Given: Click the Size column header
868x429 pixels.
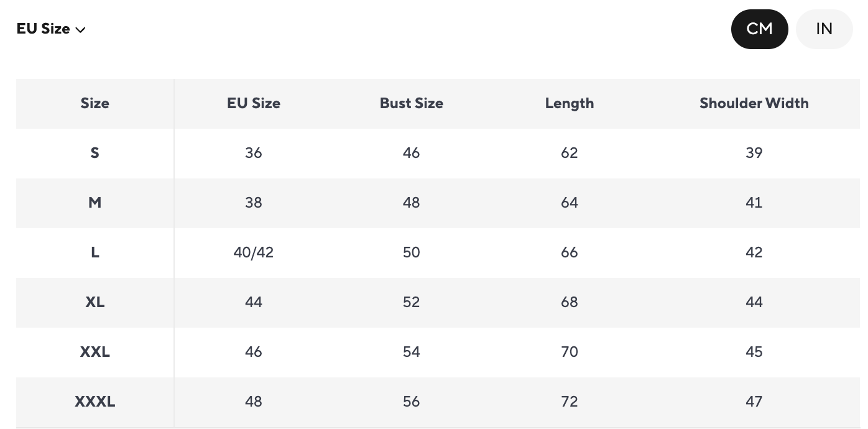Looking at the screenshot, I should click(95, 103).
